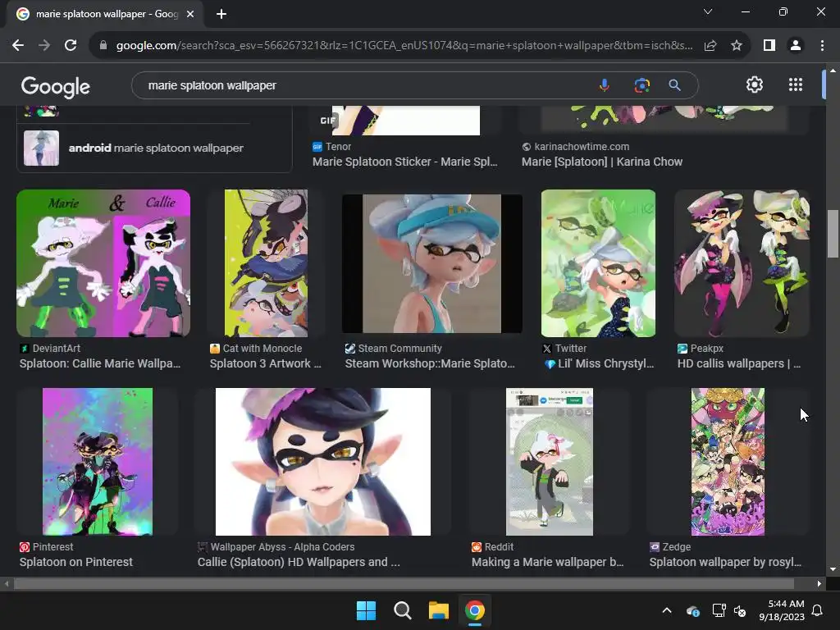Go back with the browser back arrow

click(x=18, y=46)
